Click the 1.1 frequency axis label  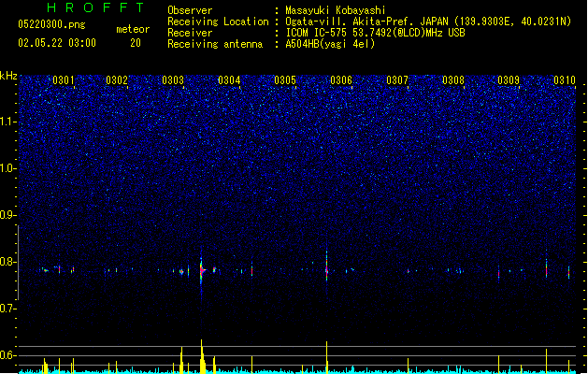coord(8,122)
